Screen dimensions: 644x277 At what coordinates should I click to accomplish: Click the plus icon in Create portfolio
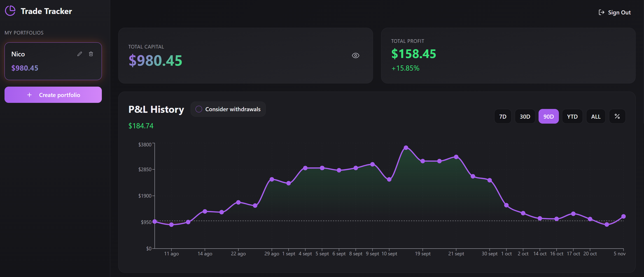click(30, 95)
